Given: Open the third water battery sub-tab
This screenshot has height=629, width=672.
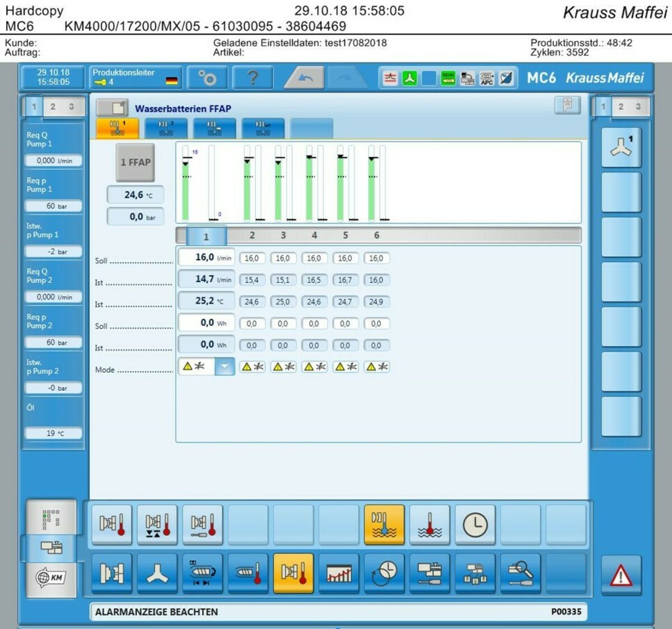Looking at the screenshot, I should tap(214, 128).
